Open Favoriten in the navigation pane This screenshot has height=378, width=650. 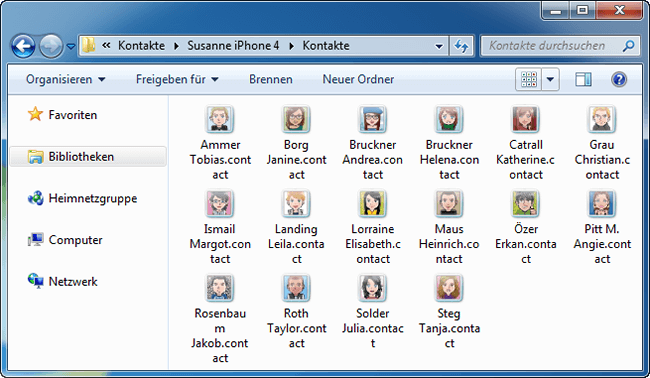coord(62,114)
